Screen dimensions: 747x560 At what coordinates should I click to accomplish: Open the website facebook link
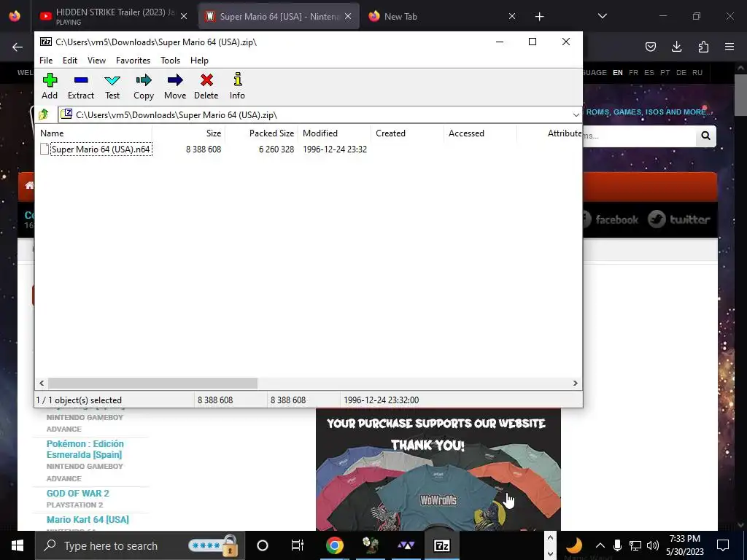611,219
